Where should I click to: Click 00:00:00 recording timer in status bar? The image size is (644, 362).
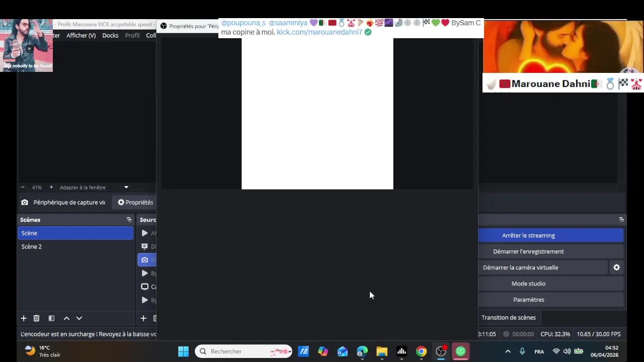(523, 334)
